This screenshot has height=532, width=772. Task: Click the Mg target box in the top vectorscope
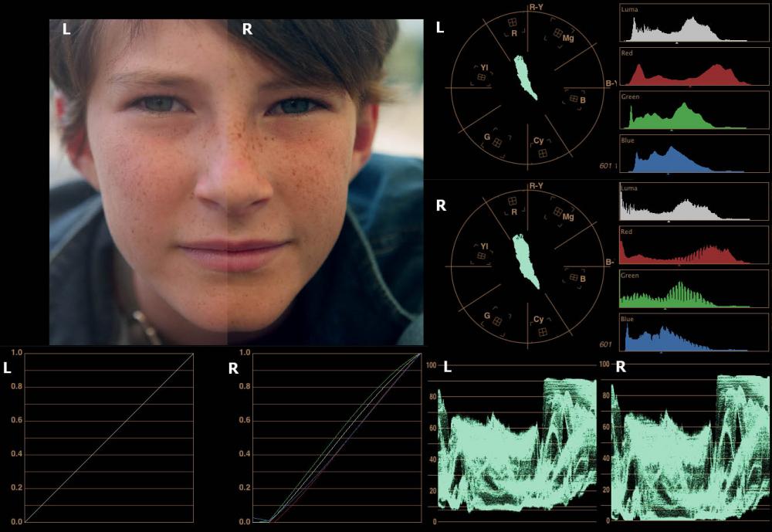(x=558, y=34)
